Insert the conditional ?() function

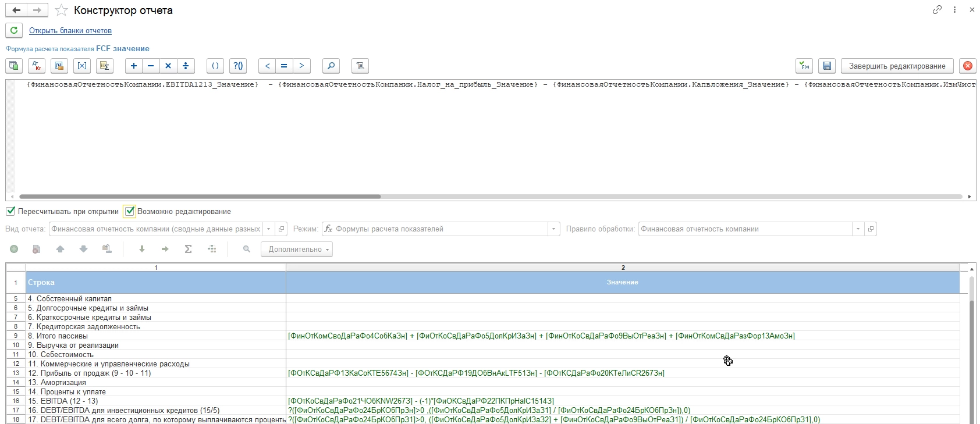(238, 66)
